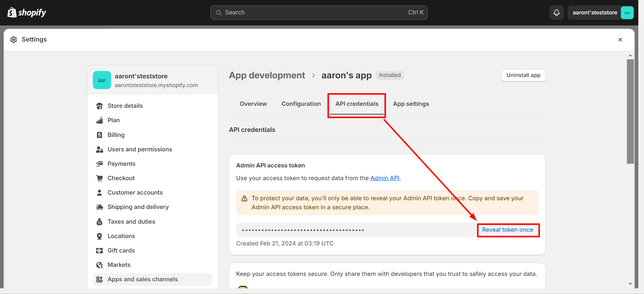Screen dimensions: 644x294
Task: Click the Uninstall app button
Action: click(x=523, y=75)
